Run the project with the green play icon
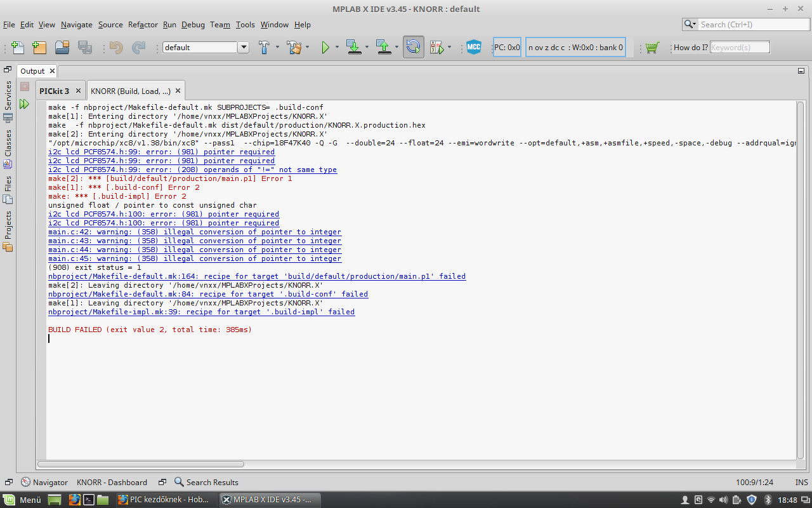812x508 pixels. [325, 48]
